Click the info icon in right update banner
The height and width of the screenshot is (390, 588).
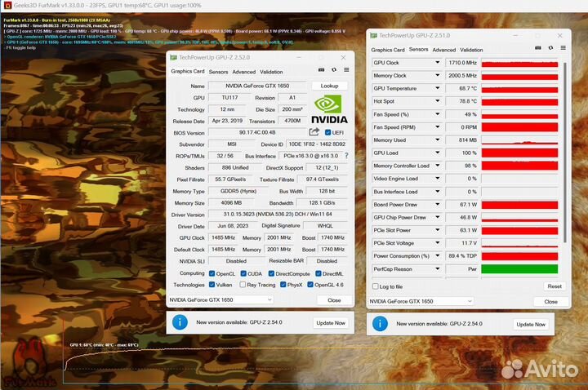click(x=380, y=324)
